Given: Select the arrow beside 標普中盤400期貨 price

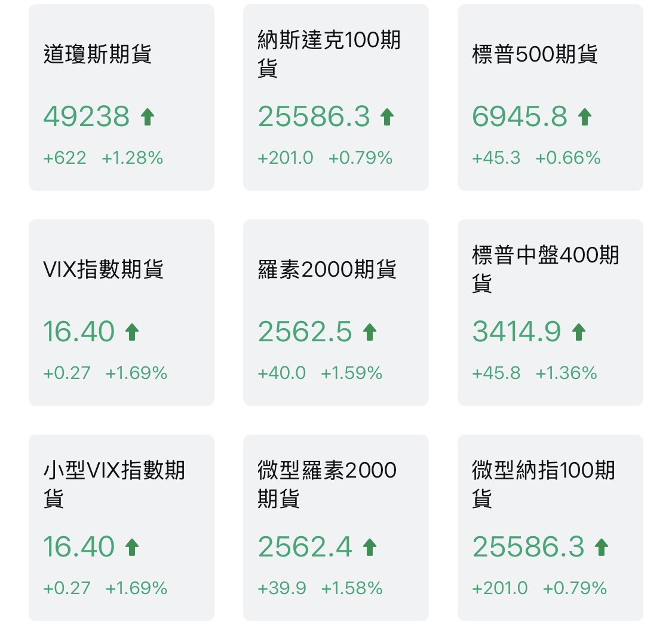Looking at the screenshot, I should (x=577, y=331).
